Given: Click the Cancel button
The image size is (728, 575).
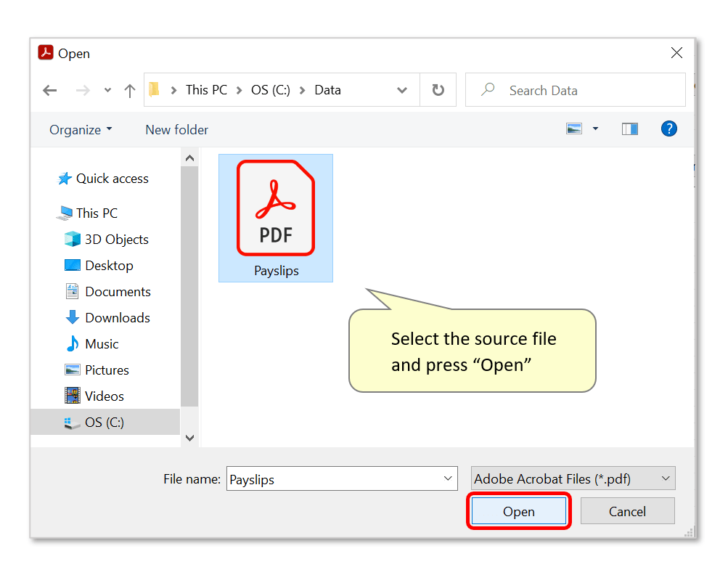Looking at the screenshot, I should tap(626, 511).
